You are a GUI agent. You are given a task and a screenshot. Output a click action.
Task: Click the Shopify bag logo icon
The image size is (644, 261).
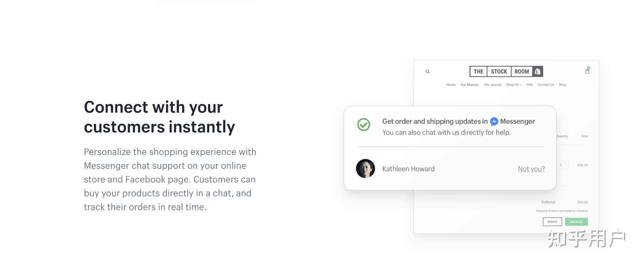537,71
